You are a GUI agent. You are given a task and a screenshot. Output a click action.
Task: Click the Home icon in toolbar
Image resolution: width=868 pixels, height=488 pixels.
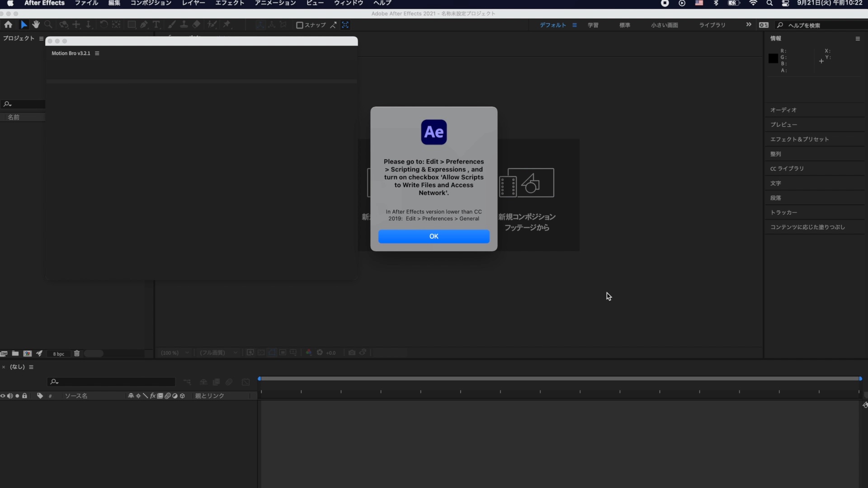[x=8, y=25]
